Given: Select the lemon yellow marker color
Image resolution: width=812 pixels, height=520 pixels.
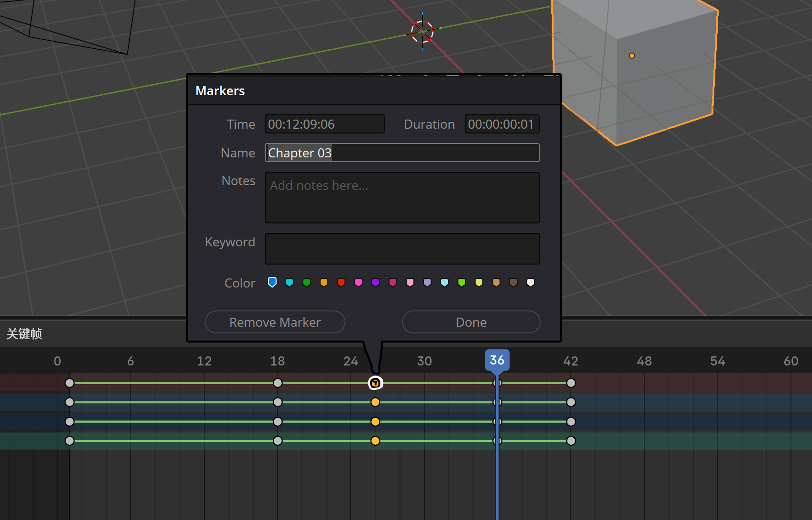Looking at the screenshot, I should [479, 282].
